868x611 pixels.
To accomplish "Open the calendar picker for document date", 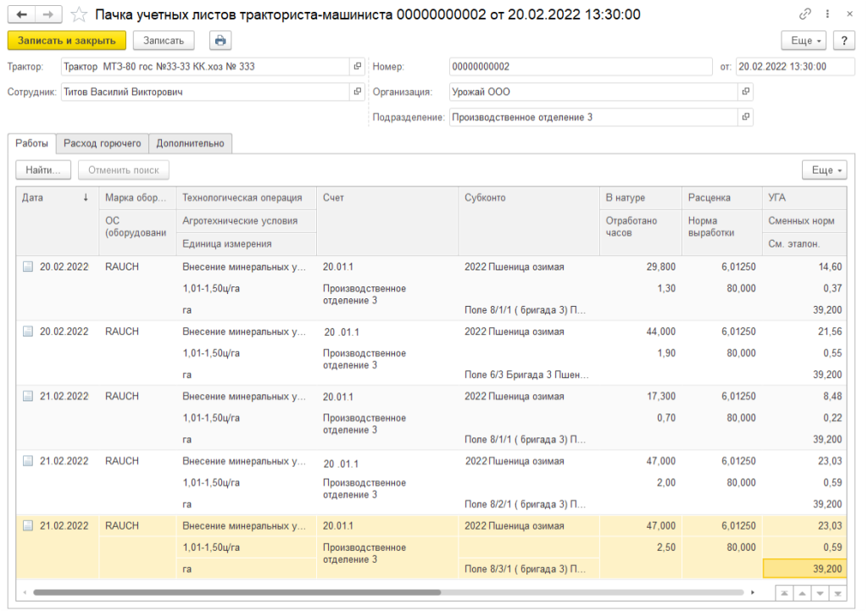I will coord(845,67).
